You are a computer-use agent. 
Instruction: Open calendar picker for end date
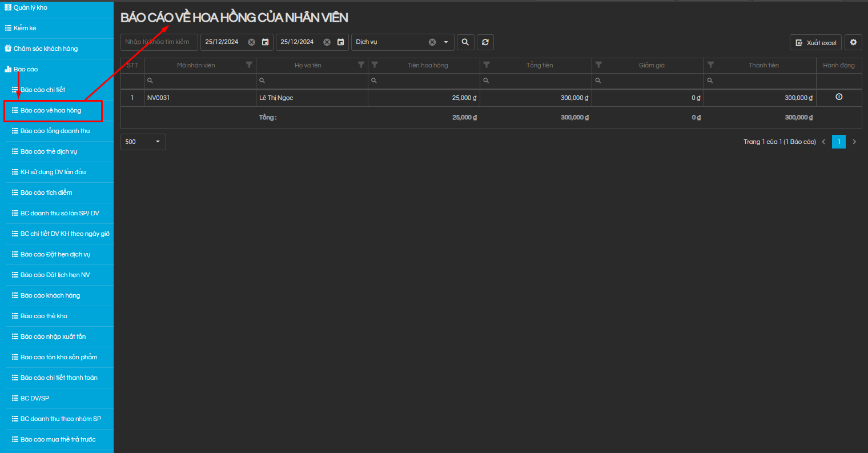(340, 42)
